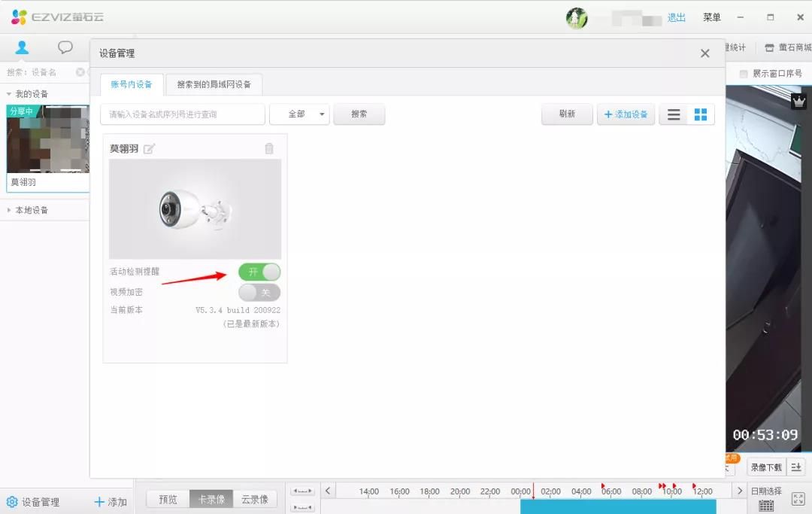The height and width of the screenshot is (514, 812).
Task: Click the 添加设备 button
Action: (626, 114)
